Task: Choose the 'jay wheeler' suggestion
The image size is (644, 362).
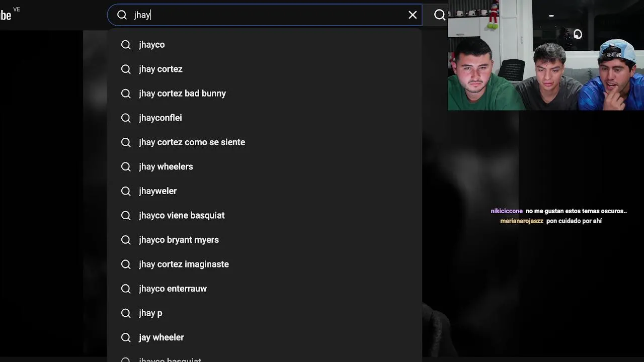Action: (265, 337)
